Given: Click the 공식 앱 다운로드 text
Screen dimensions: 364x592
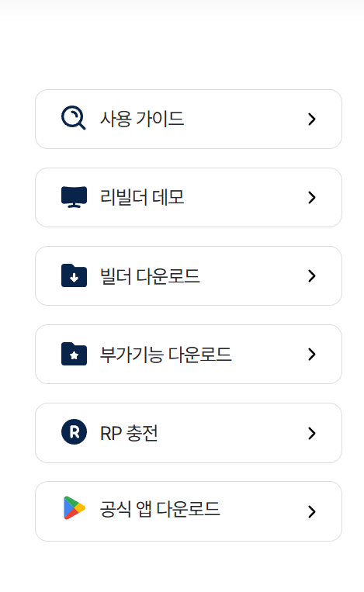Looking at the screenshot, I should coord(160,508).
